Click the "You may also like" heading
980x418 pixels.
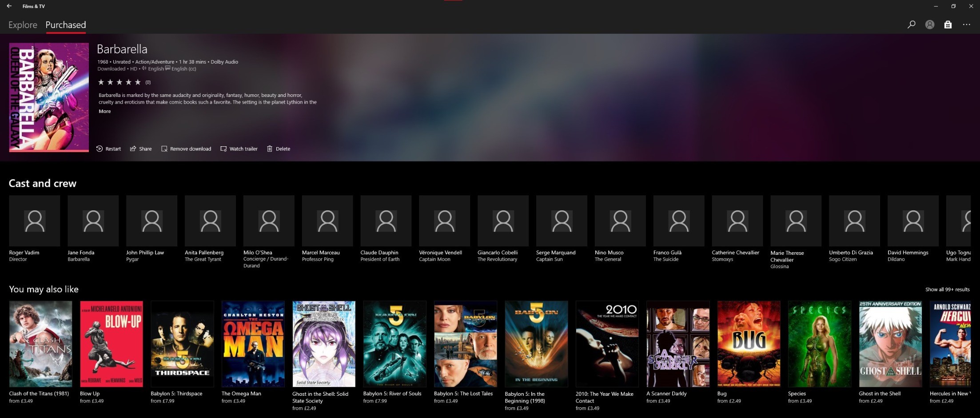tap(44, 289)
